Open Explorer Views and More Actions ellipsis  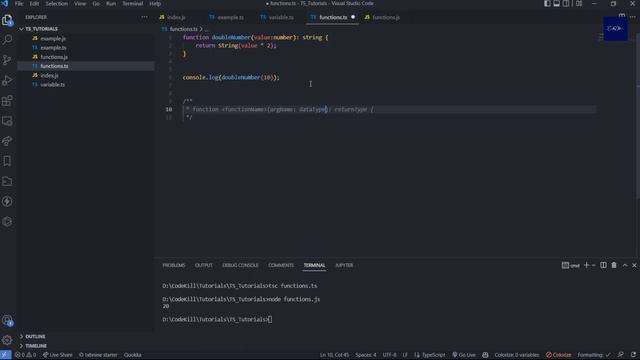(144, 17)
